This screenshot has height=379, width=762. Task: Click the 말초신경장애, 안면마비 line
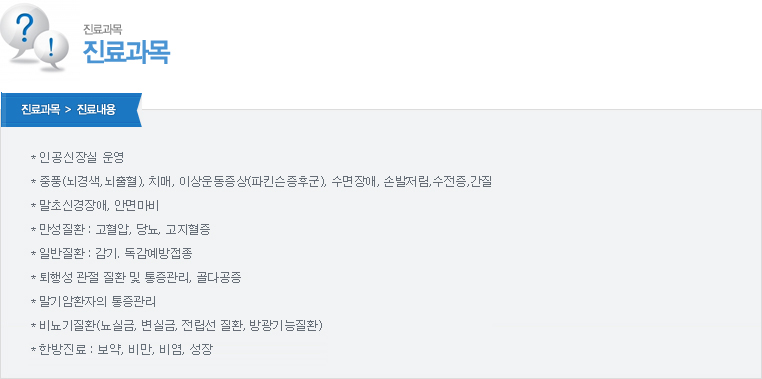(x=95, y=206)
